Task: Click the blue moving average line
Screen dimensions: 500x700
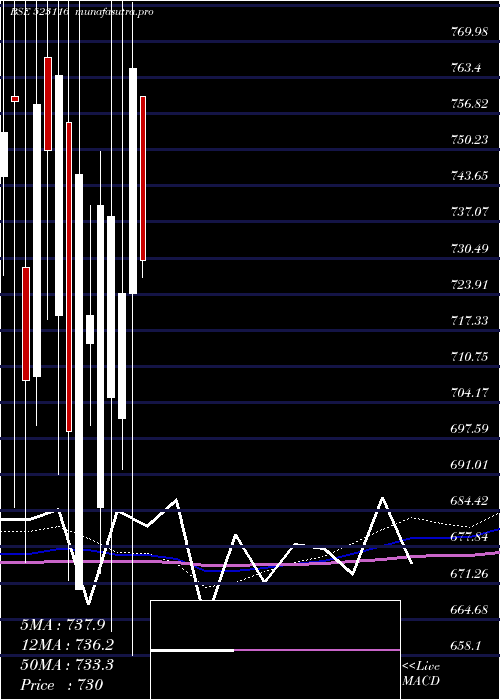Action: [x=250, y=569]
